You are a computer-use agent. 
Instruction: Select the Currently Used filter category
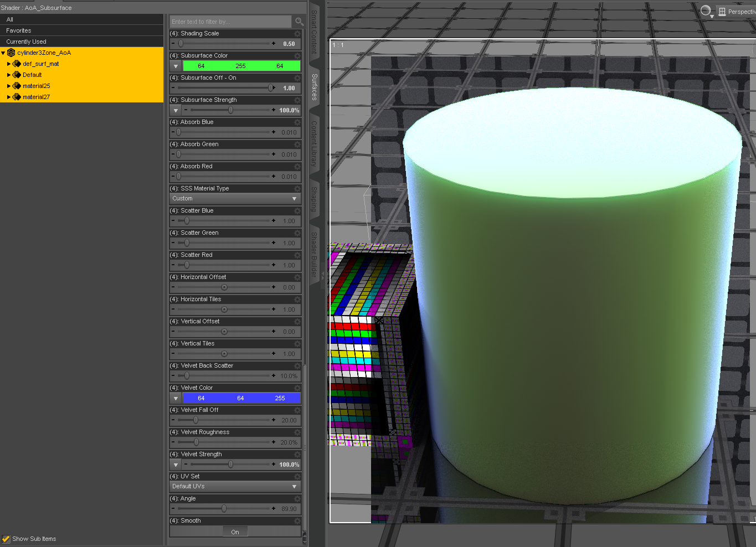pyautogui.click(x=82, y=42)
